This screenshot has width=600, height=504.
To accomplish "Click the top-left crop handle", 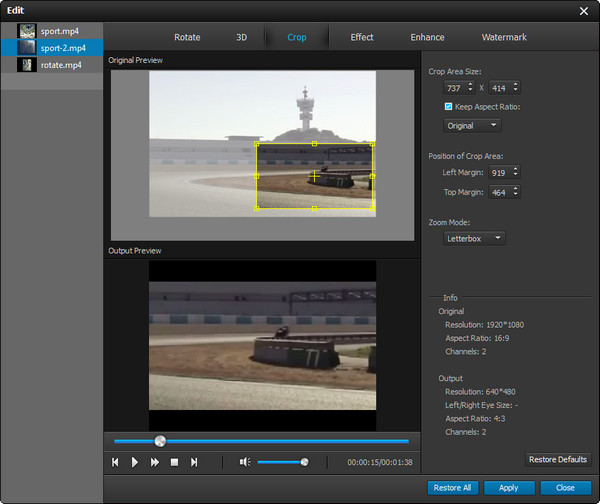I will click(x=257, y=144).
